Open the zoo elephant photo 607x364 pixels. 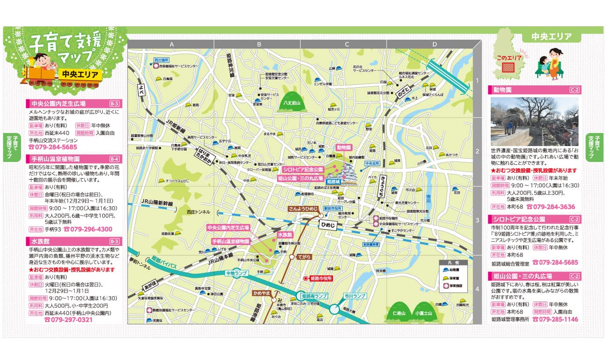coord(535,122)
